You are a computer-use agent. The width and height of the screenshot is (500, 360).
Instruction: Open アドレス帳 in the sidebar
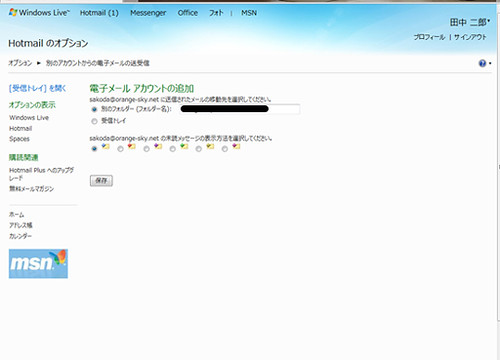[x=21, y=225]
